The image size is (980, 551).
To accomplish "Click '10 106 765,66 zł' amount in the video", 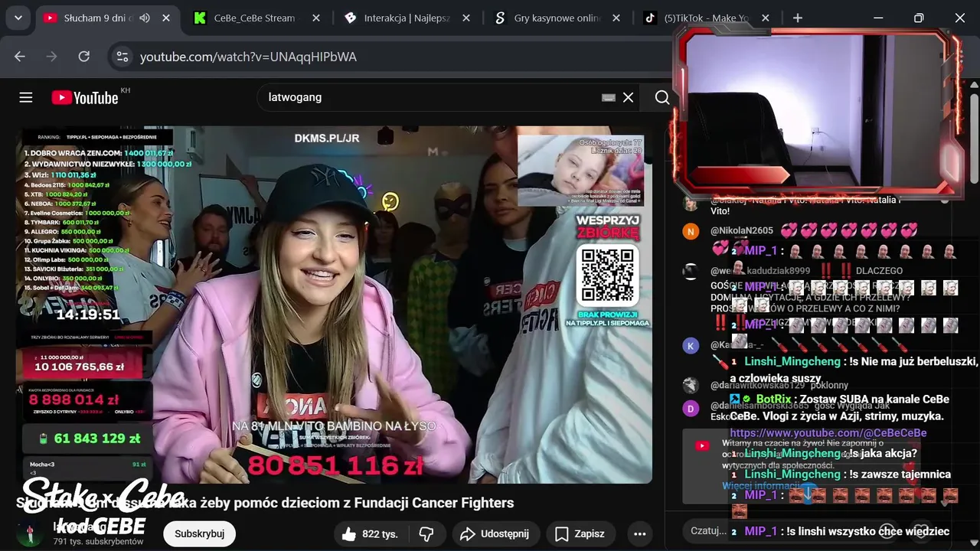I will point(79,367).
